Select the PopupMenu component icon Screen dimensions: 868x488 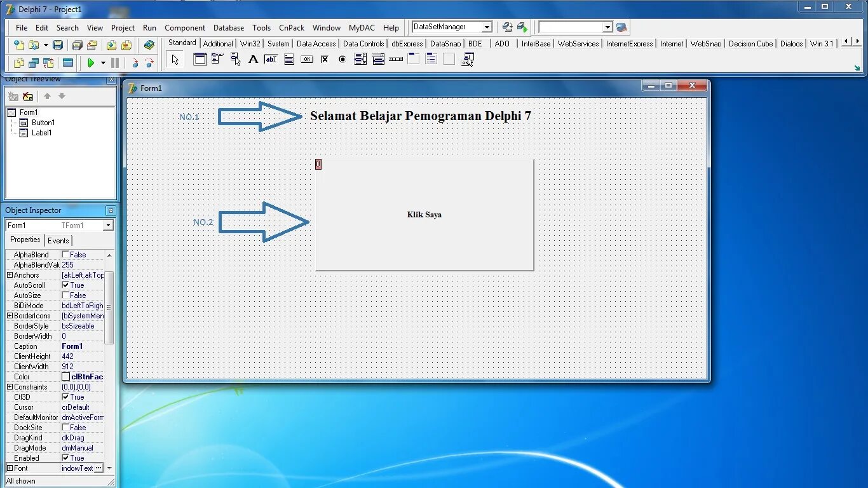236,59
